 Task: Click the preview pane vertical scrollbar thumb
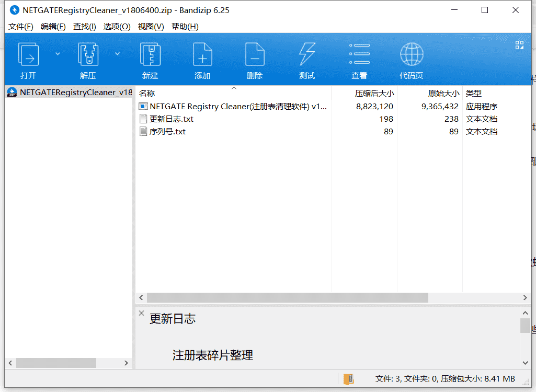point(525,325)
